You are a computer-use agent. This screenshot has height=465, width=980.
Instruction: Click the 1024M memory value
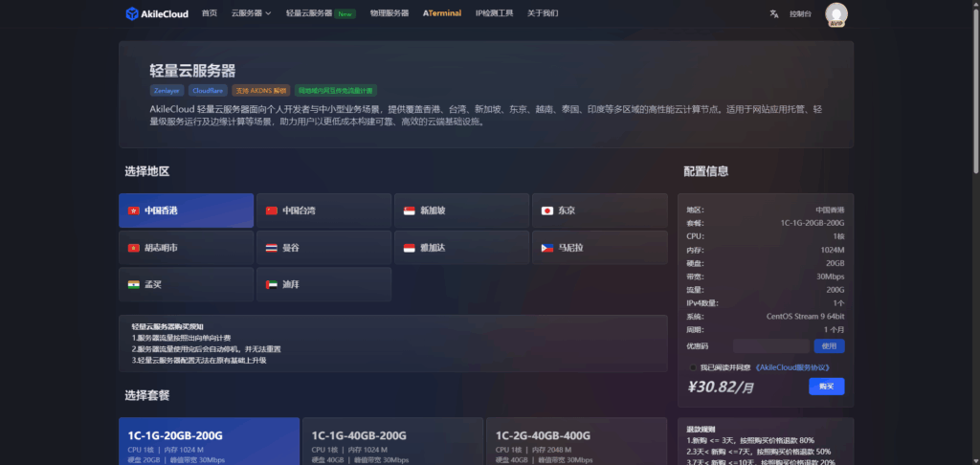832,250
